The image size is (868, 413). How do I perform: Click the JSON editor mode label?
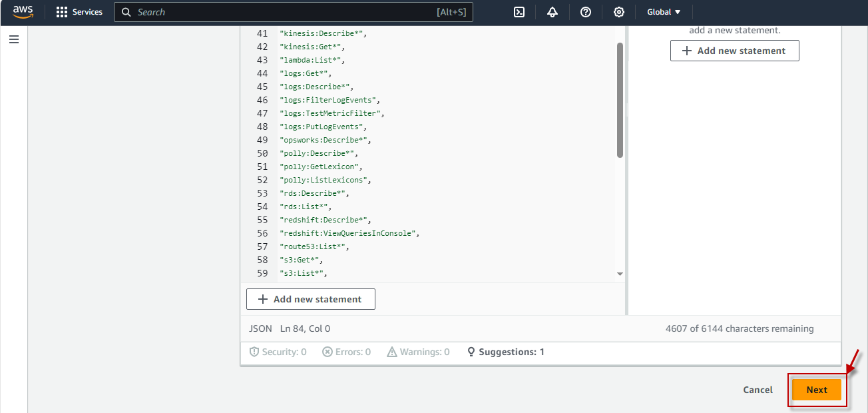click(x=260, y=328)
